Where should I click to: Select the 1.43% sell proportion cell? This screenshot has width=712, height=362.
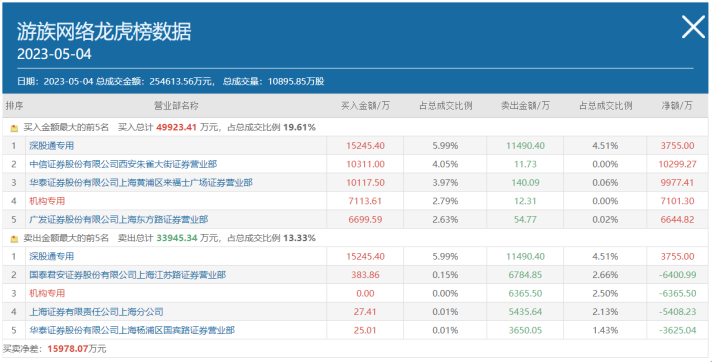tap(605, 330)
